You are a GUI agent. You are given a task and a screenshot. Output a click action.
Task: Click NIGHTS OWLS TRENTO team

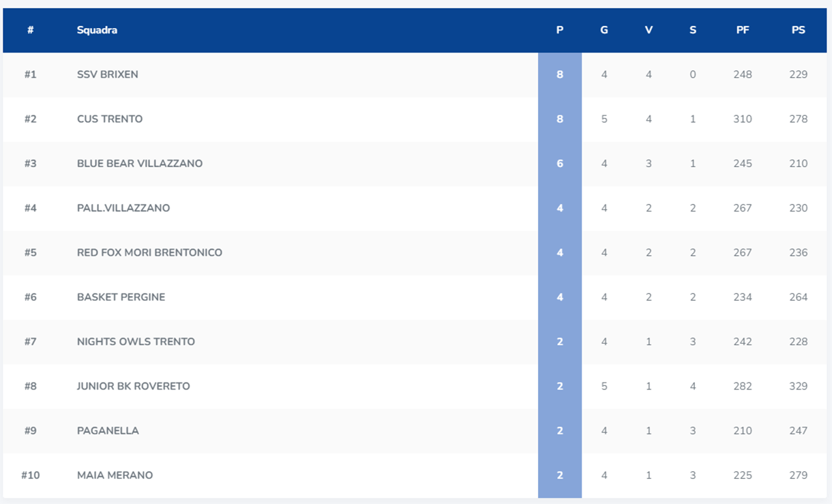pos(136,342)
